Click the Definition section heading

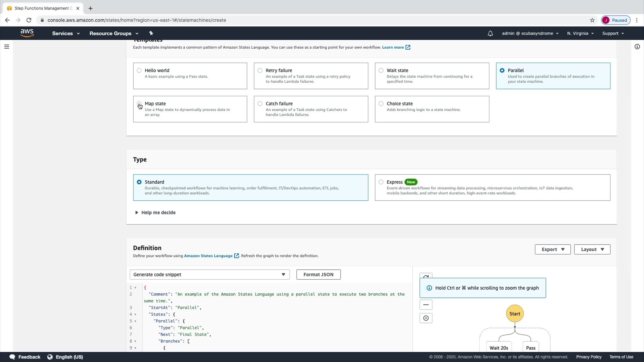[147, 248]
